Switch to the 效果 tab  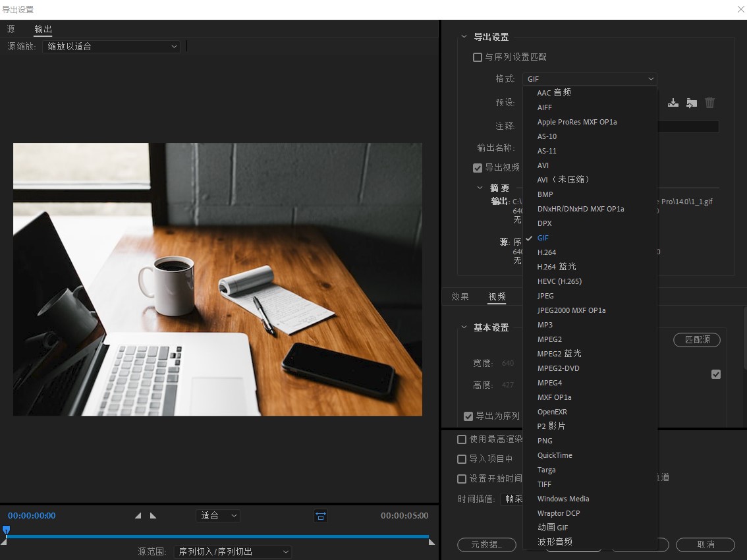[460, 296]
